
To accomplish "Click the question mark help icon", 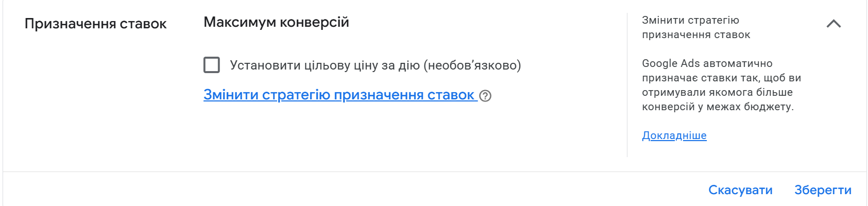I will point(485,96).
